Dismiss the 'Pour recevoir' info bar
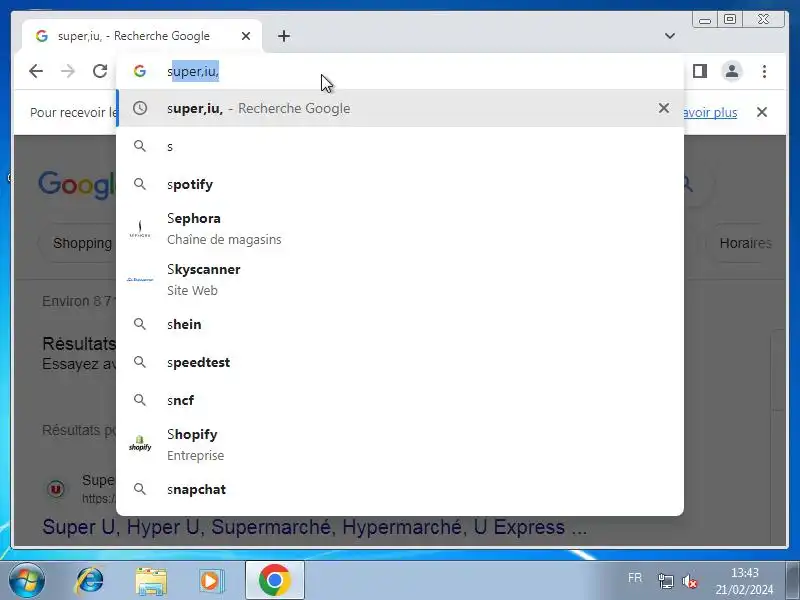Screen dimensions: 800x600 [x=762, y=112]
